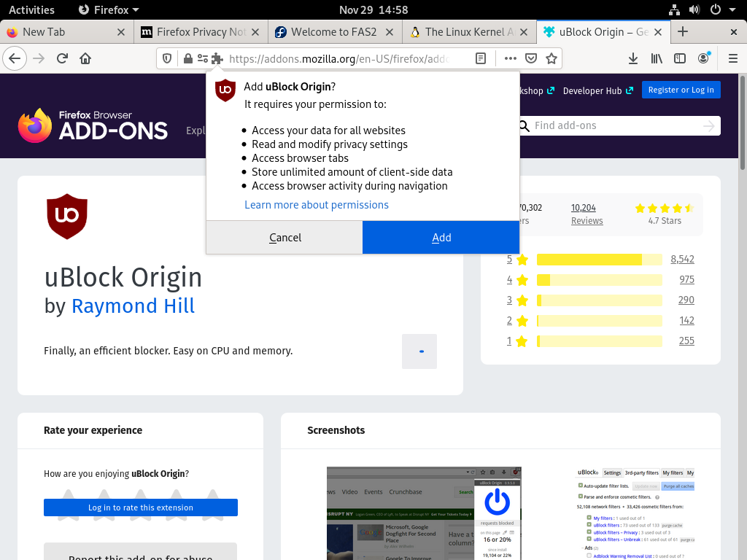Image resolution: width=747 pixels, height=560 pixels.
Task: Open the GNOME Activities overview
Action: point(31,9)
